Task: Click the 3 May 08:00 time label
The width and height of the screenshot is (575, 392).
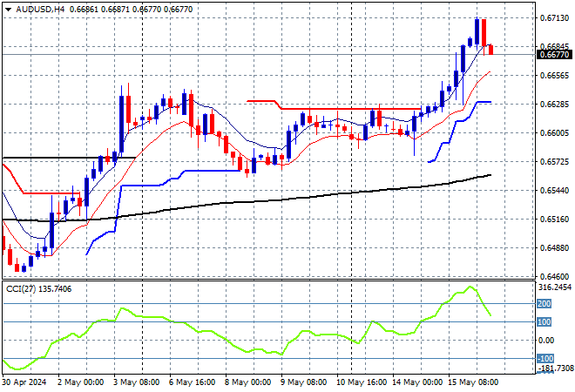Action: pyautogui.click(x=136, y=382)
